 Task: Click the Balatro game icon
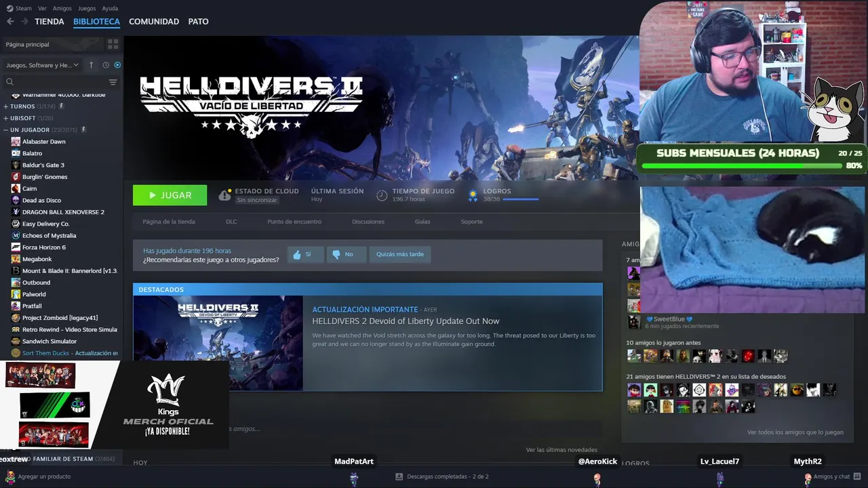[16, 153]
